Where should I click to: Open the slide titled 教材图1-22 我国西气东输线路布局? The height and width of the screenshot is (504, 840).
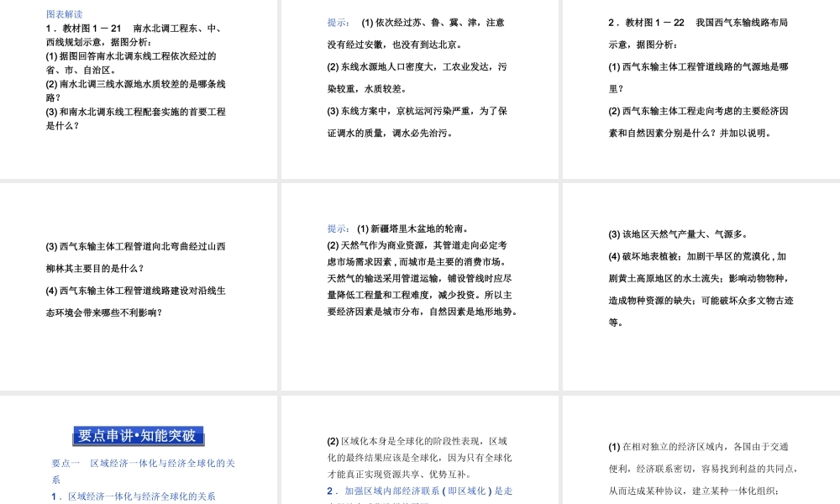pos(700,88)
